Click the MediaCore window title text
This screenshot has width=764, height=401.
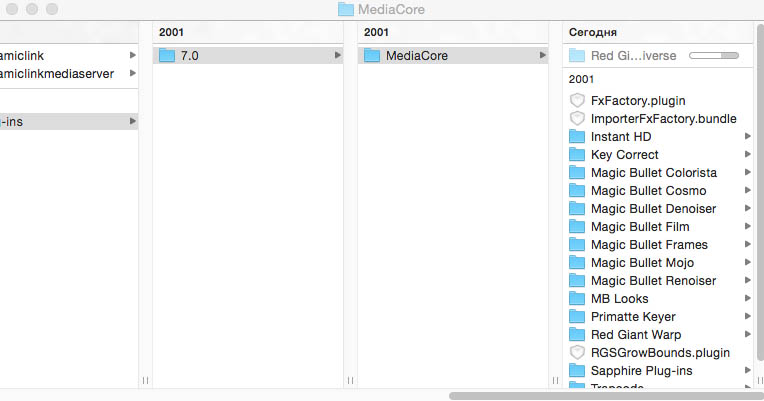coord(391,9)
